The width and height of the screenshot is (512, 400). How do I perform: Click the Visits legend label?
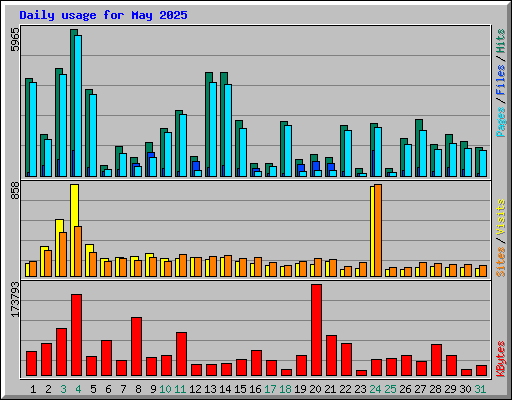[500, 218]
